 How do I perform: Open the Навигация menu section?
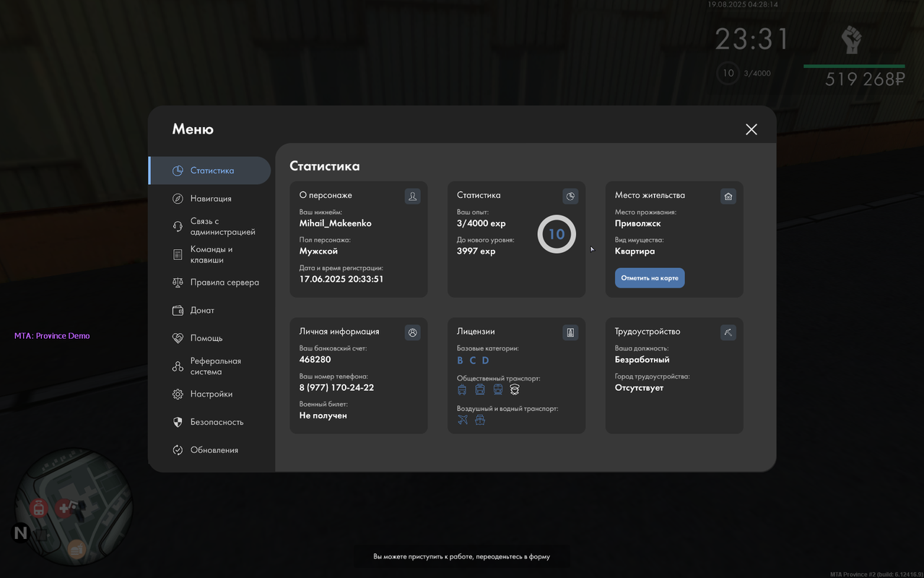(x=209, y=199)
